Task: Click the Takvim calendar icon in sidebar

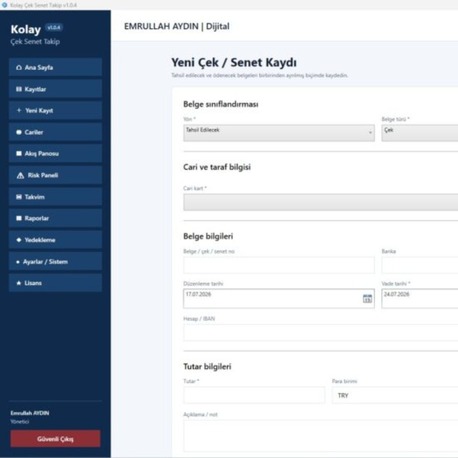Action: tap(19, 197)
